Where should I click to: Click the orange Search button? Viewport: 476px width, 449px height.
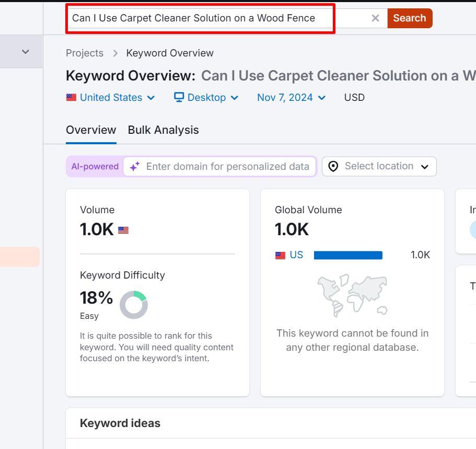click(x=409, y=18)
